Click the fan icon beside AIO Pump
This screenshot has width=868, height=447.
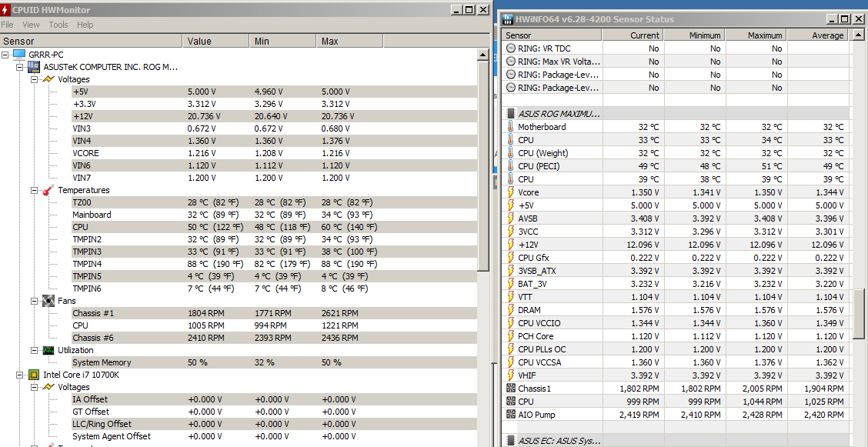pos(511,415)
